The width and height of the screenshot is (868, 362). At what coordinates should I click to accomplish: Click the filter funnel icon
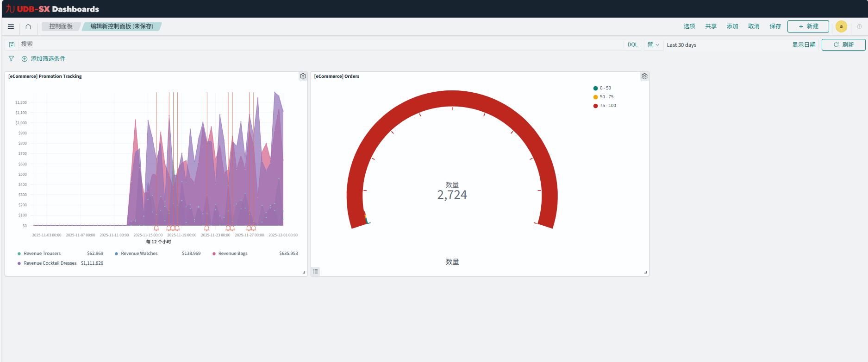pos(11,59)
